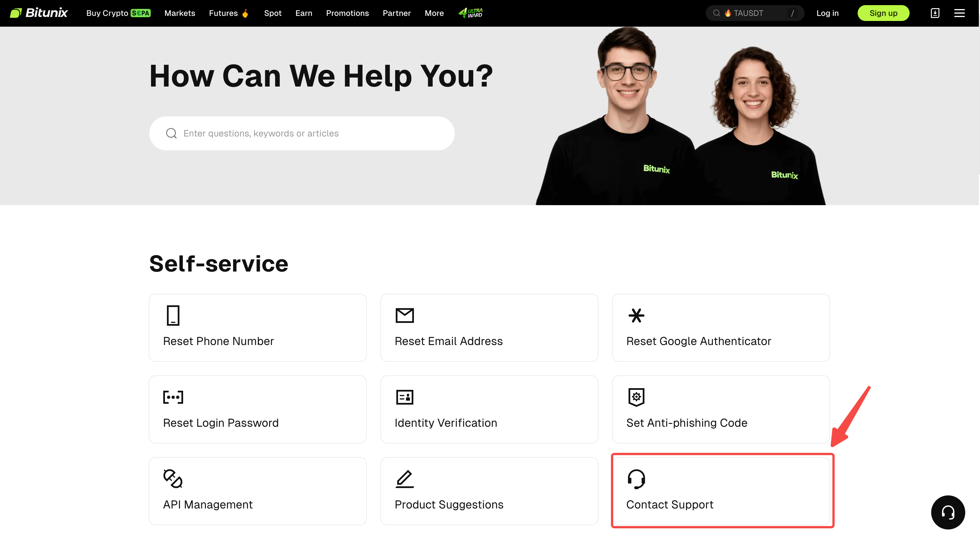Open Set Anti-phishing Code card

721,409
